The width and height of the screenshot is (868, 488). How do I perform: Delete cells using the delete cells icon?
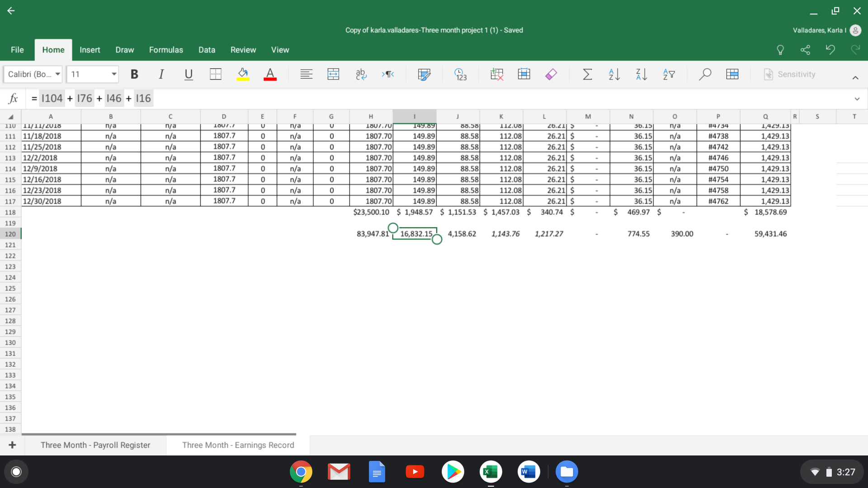(x=496, y=74)
